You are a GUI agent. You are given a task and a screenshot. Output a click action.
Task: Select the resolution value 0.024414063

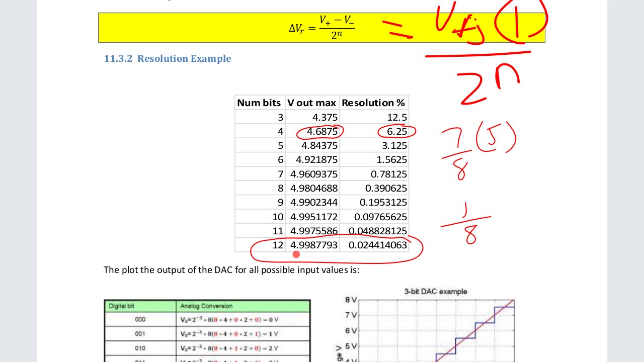coord(378,245)
